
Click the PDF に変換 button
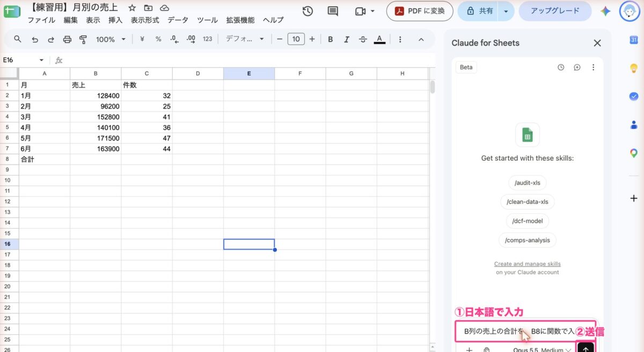pyautogui.click(x=420, y=11)
